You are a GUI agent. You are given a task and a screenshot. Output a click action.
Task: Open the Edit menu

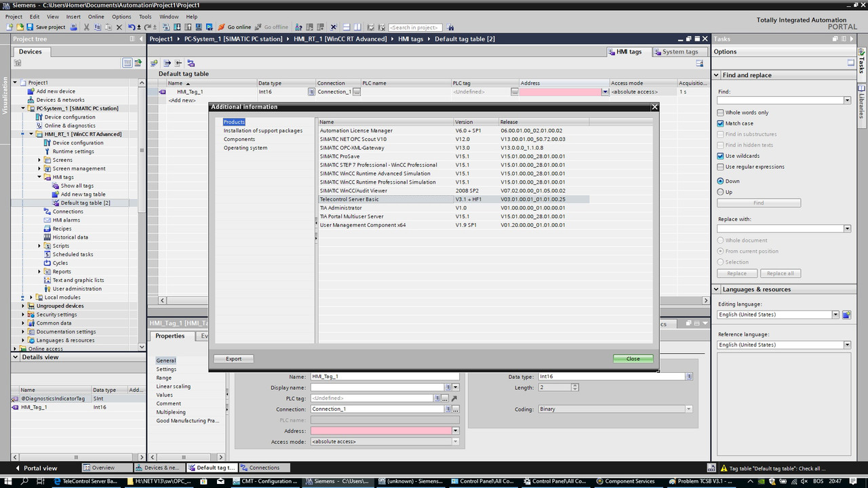point(34,17)
